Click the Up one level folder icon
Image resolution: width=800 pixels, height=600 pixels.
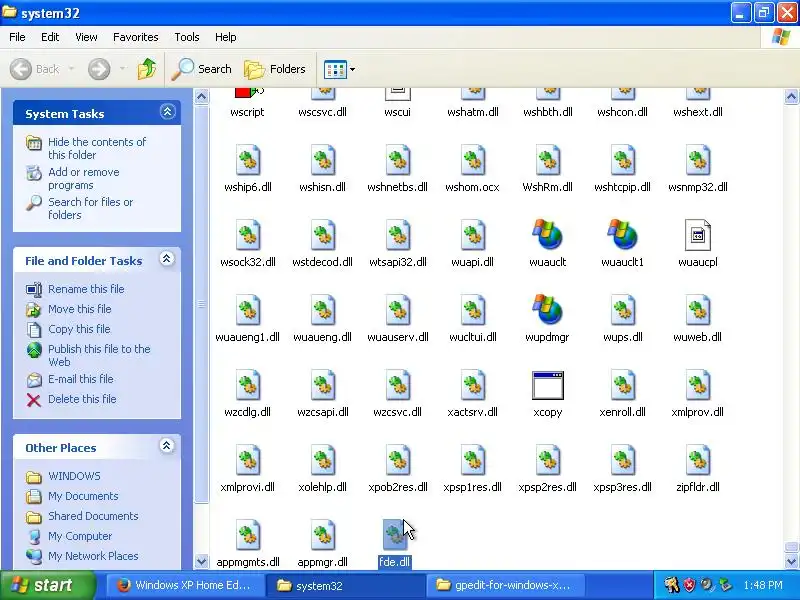point(147,69)
